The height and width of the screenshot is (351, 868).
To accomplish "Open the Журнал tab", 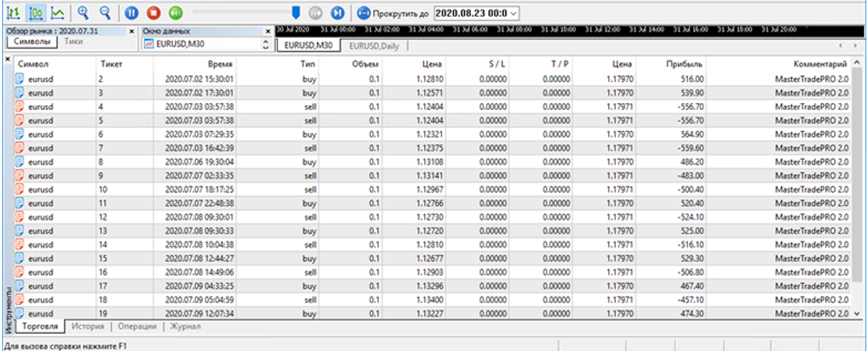I will [185, 326].
